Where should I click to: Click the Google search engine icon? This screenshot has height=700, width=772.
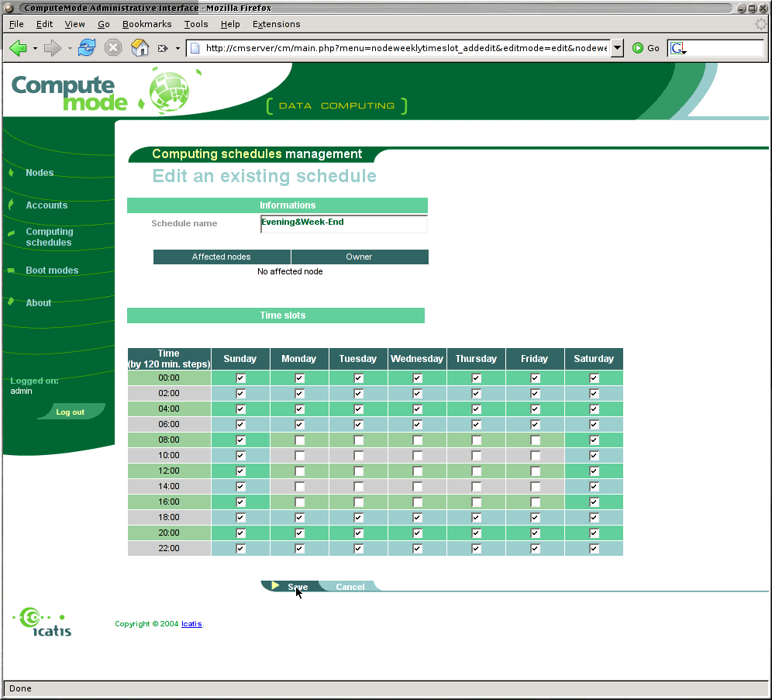tap(677, 48)
